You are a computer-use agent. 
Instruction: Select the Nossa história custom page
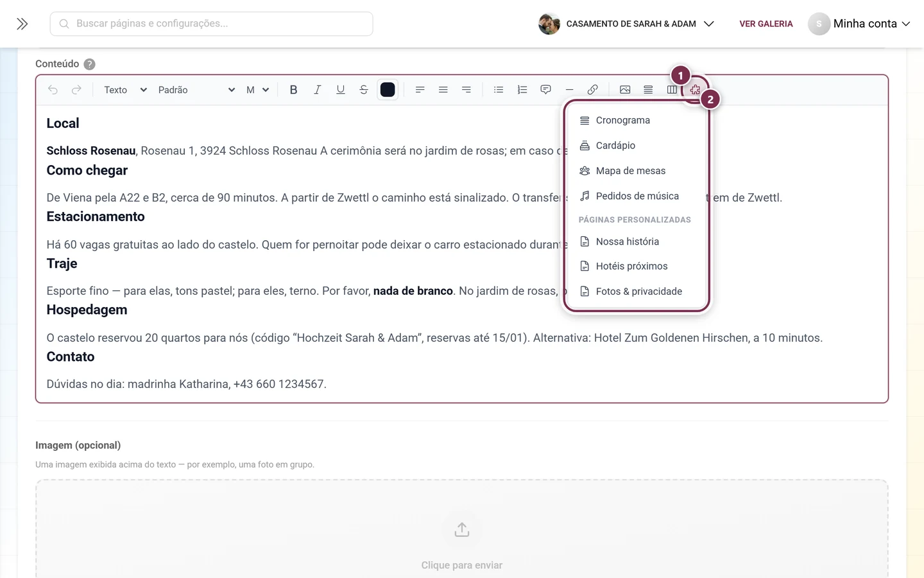point(637,241)
